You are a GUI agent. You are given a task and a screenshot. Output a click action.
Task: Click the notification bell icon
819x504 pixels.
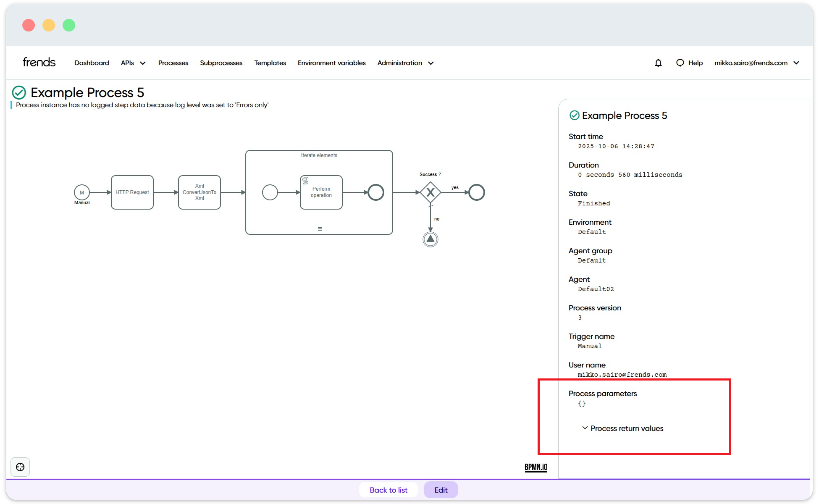[658, 63]
